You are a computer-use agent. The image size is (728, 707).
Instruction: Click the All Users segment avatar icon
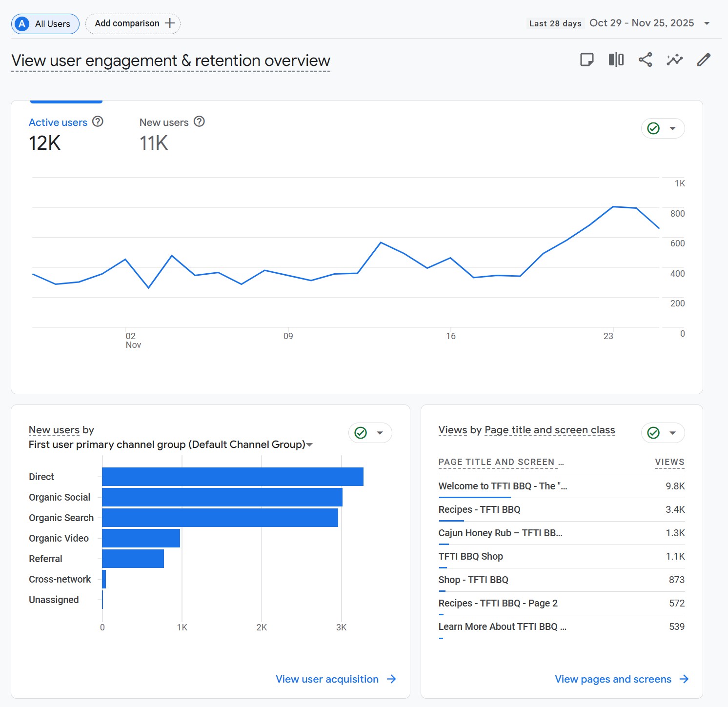click(21, 23)
